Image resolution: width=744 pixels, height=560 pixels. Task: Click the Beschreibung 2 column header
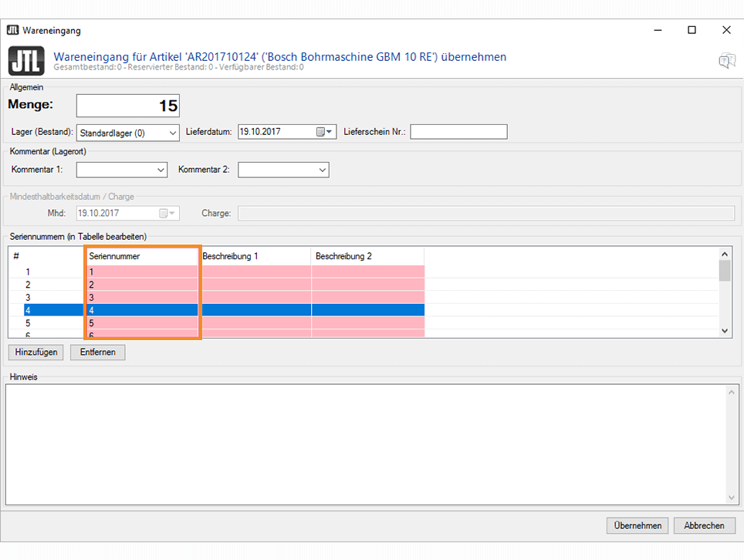pyautogui.click(x=367, y=256)
